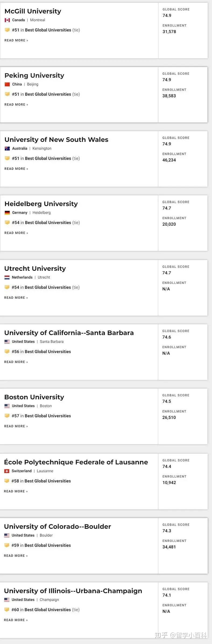This screenshot has height=644, width=212.
Task: Click the China flag icon under Peking University
Action: [x=7, y=84]
